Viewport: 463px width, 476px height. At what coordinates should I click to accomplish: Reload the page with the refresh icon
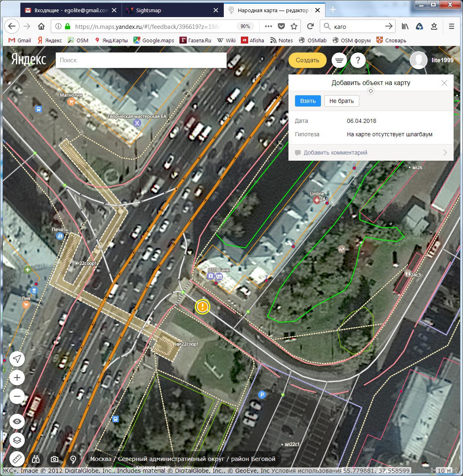[310, 26]
